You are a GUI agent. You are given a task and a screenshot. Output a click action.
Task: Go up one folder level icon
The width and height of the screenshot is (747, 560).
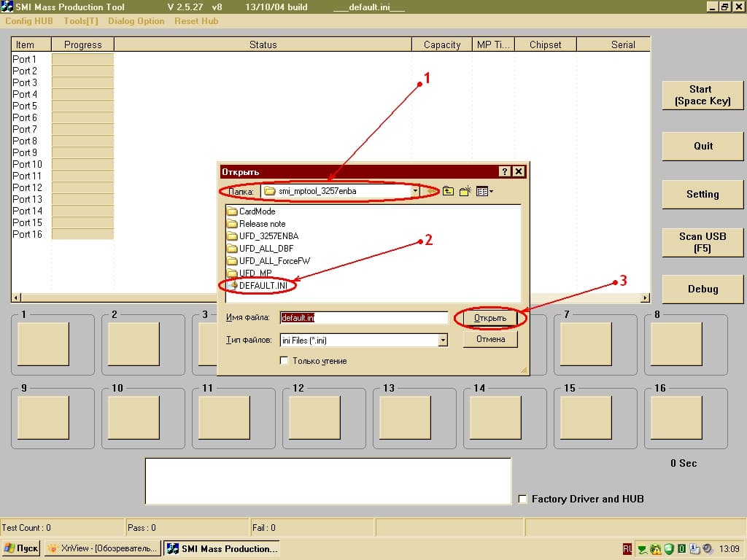tap(448, 192)
